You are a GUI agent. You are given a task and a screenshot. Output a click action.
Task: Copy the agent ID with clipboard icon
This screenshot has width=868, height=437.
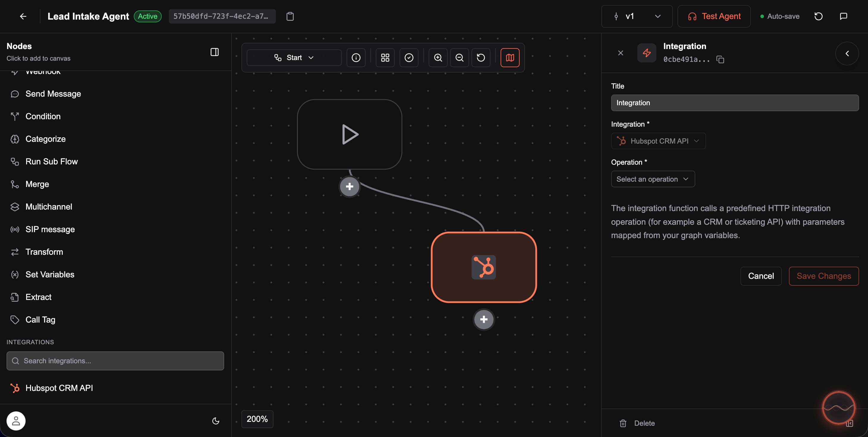290,16
